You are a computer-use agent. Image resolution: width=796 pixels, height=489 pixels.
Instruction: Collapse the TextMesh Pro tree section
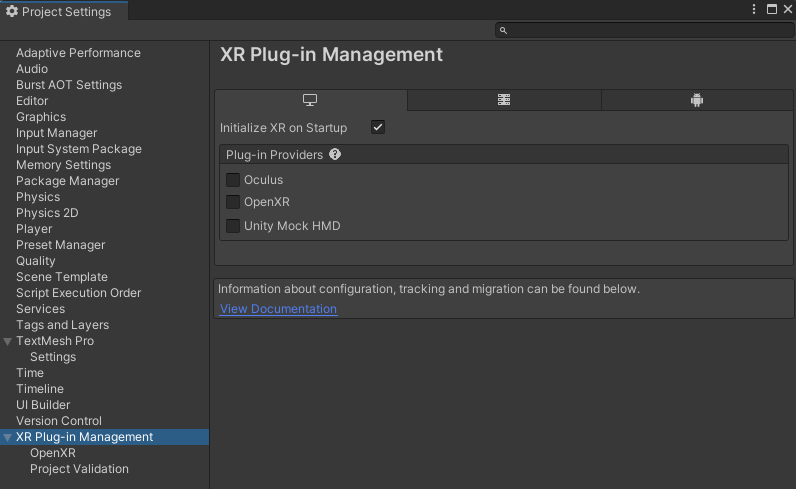8,341
